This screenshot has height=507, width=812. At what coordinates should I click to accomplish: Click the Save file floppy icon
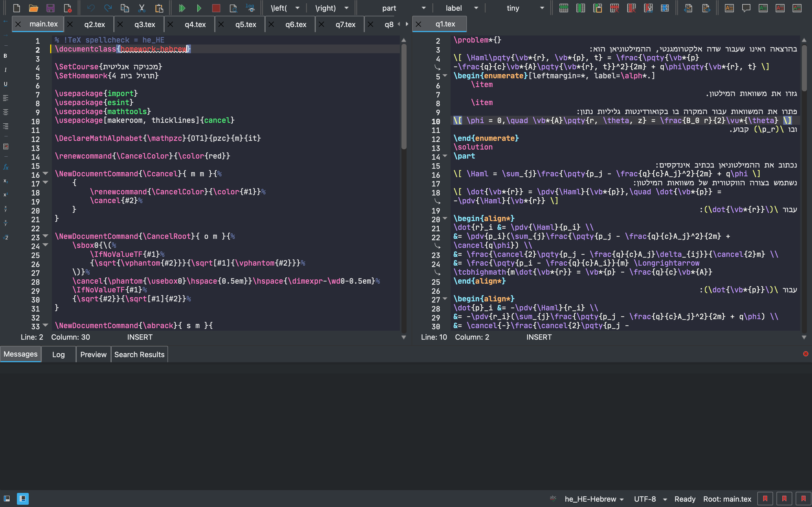(x=50, y=8)
